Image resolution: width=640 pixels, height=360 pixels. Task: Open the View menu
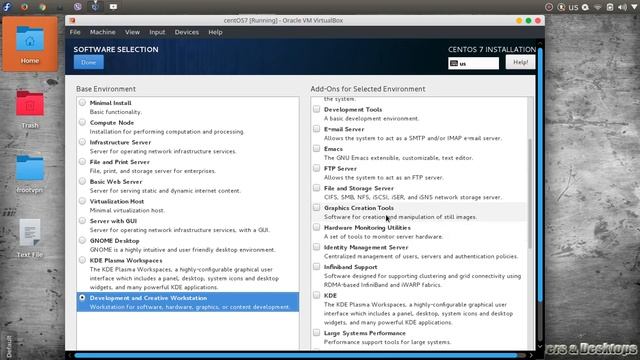tap(132, 32)
